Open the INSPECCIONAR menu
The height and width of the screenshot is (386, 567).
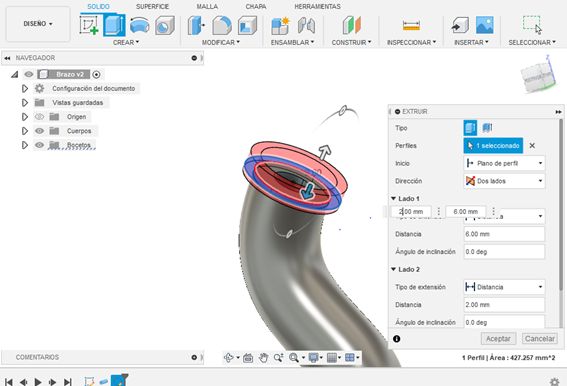click(x=412, y=42)
